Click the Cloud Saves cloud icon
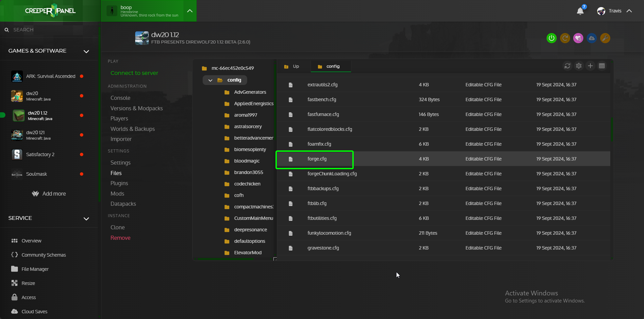The height and width of the screenshot is (319, 644). 14,311
